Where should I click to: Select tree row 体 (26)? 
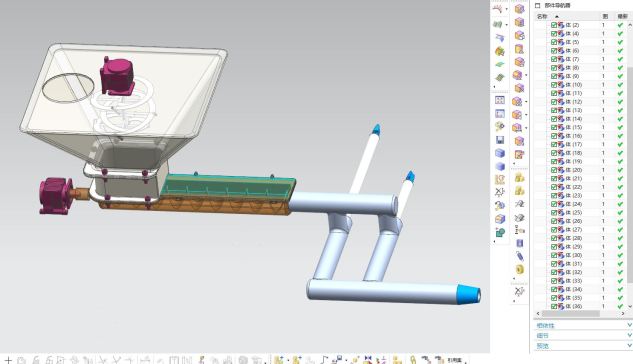[581, 221]
